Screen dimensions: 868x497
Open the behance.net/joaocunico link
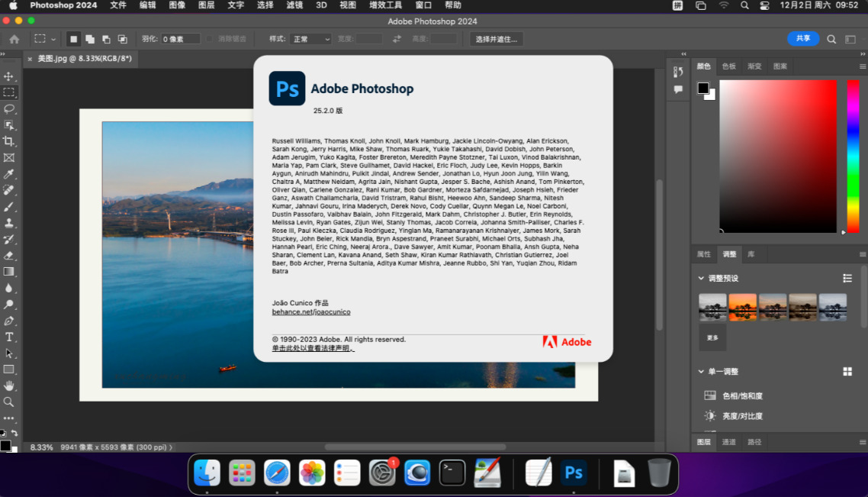(x=311, y=312)
